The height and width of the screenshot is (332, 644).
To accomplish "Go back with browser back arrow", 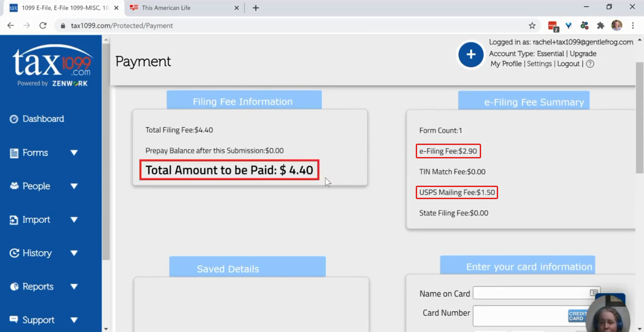I will coord(11,26).
